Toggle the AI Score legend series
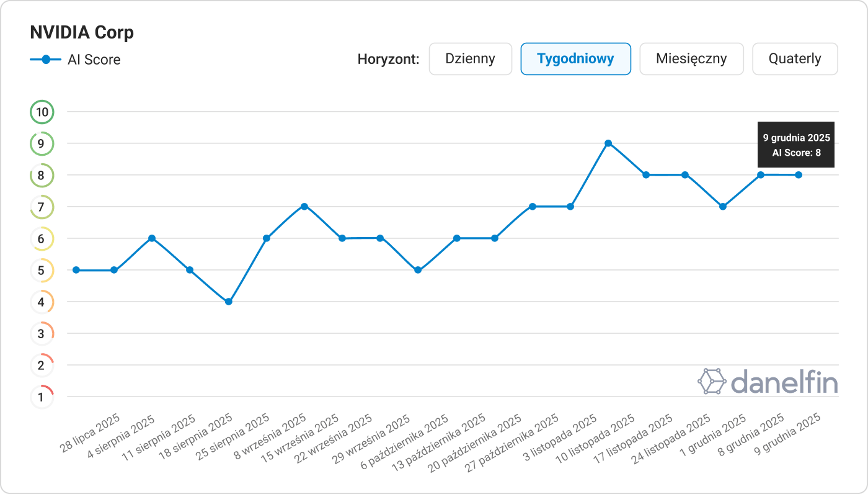Image resolution: width=868 pixels, height=494 pixels. (75, 60)
